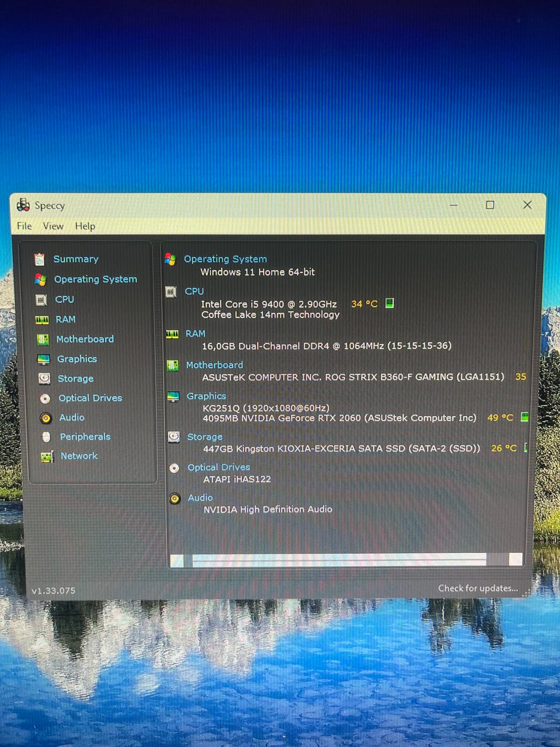
Task: Click the Windows flag icon in summary pane
Action: (170, 259)
